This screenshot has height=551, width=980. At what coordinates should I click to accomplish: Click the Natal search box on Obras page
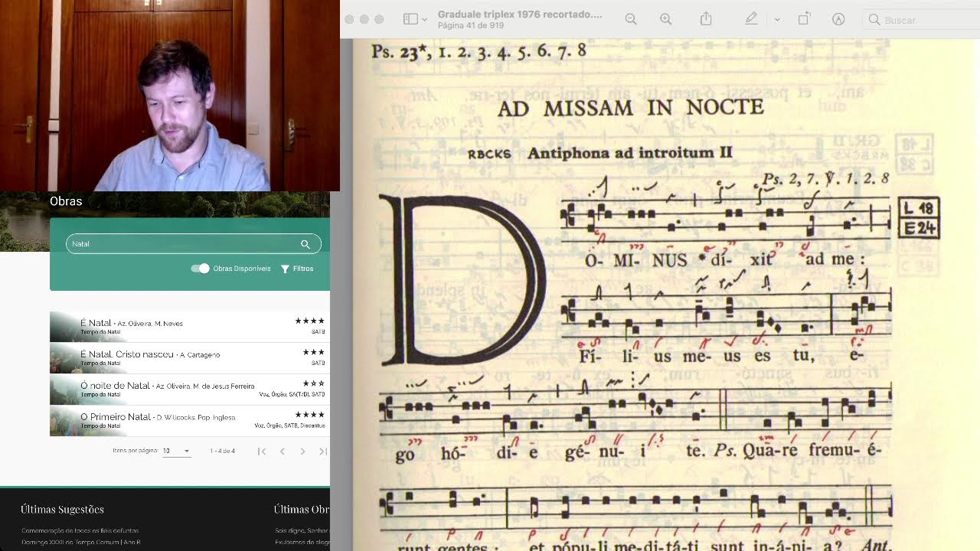pyautogui.click(x=194, y=244)
